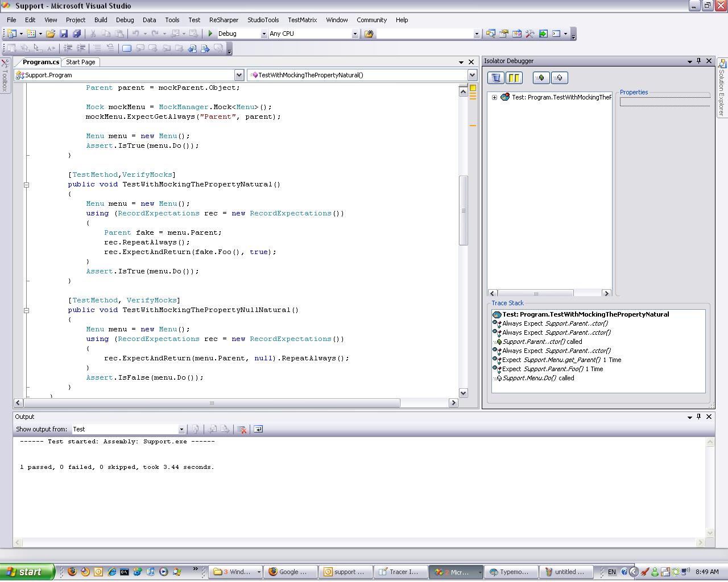Click the Command Window toolbar icon
This screenshot has height=582, width=728.
point(556,34)
